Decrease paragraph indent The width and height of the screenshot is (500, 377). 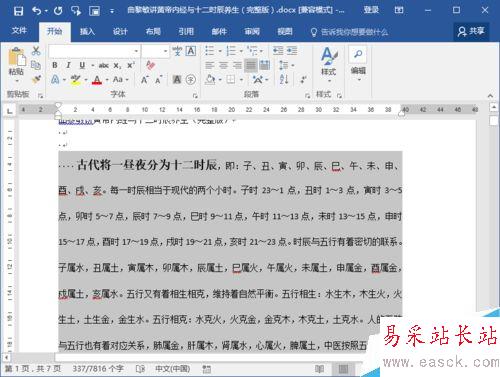[x=278, y=51]
